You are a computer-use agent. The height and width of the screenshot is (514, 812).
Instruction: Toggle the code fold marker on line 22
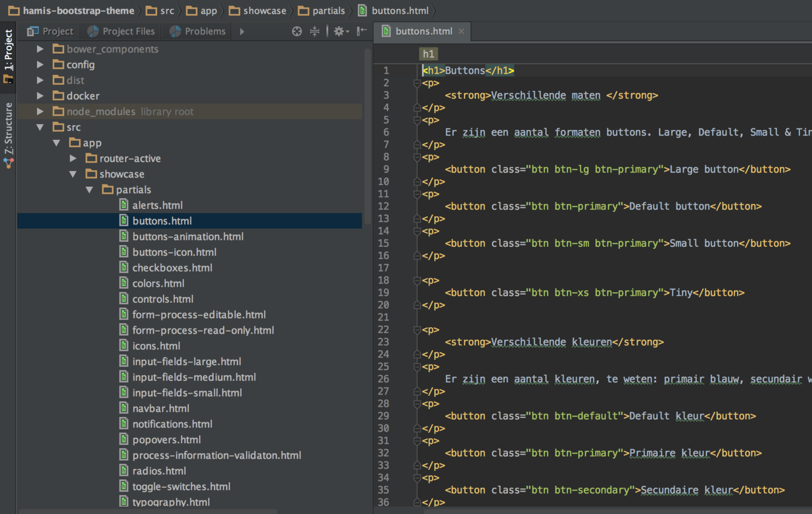[x=417, y=330]
